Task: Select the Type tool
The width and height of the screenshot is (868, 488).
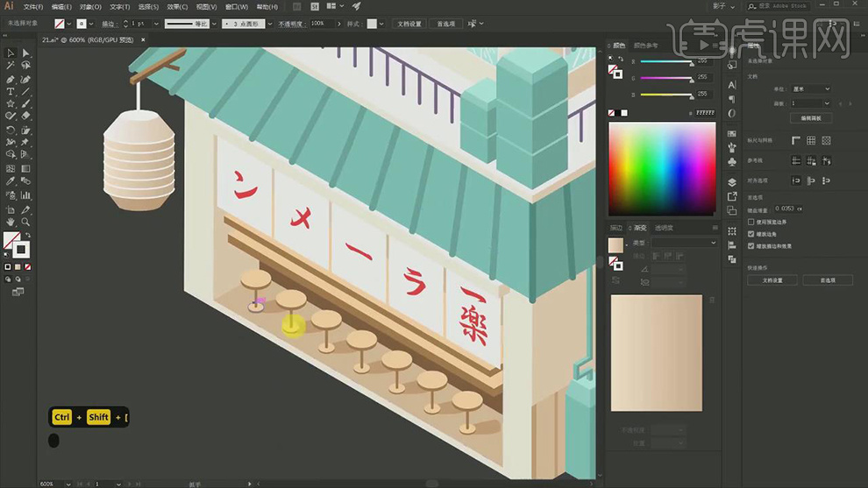Action: (x=11, y=91)
